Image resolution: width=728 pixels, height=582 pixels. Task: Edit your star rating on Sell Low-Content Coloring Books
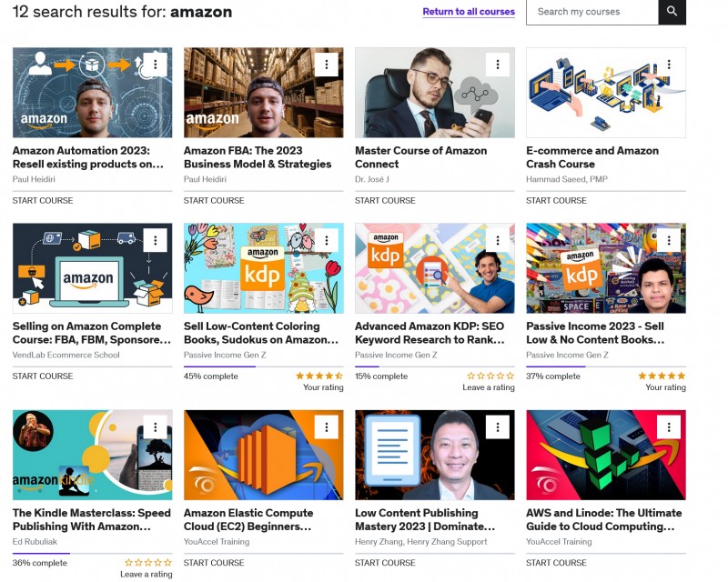(x=319, y=376)
